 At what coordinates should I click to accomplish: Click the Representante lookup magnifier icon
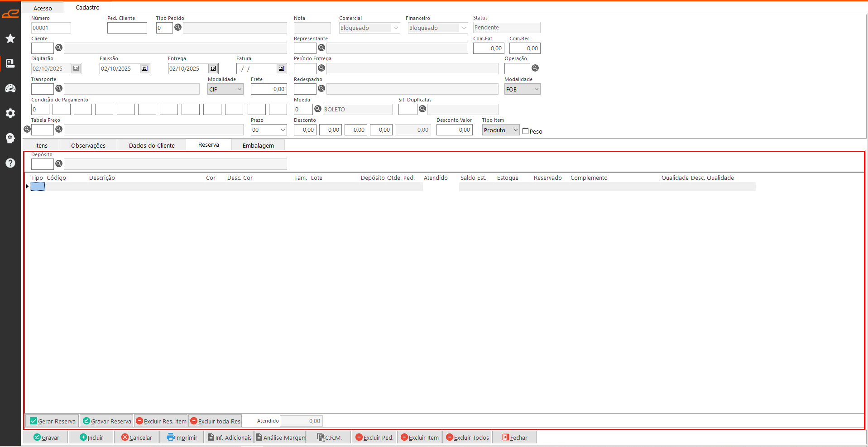click(x=321, y=48)
